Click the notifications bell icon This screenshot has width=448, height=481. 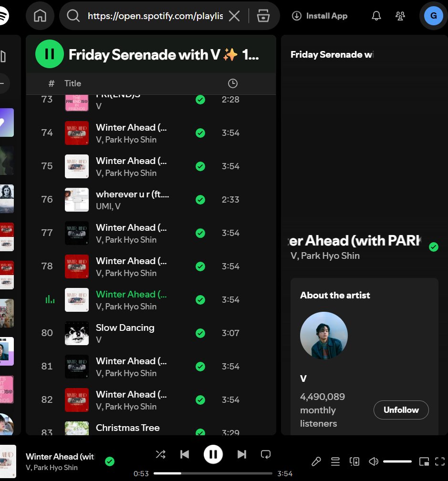[376, 15]
